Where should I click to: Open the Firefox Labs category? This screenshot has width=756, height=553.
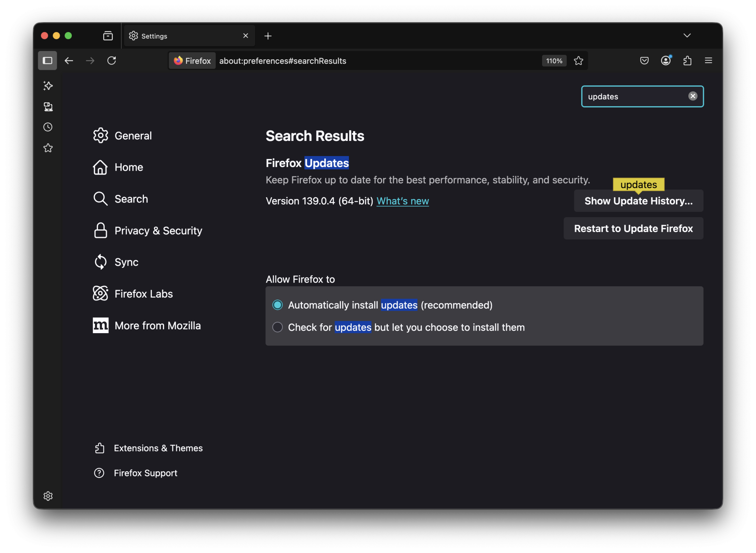point(133,293)
